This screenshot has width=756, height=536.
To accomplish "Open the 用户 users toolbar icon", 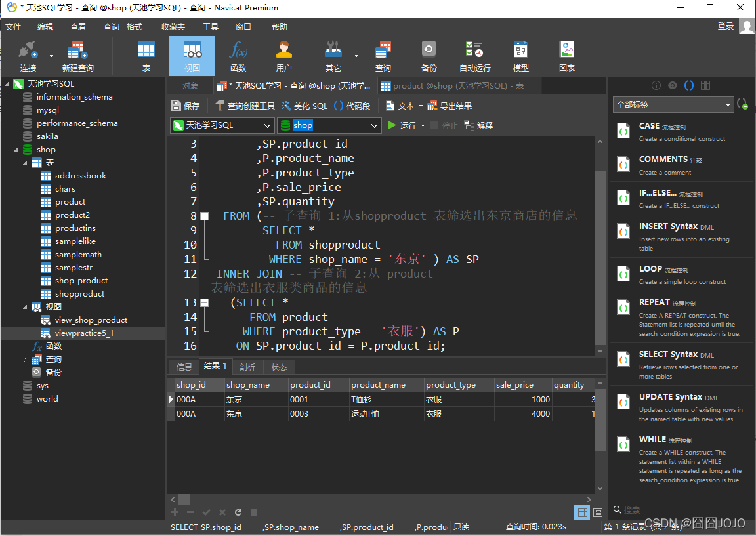I will [284, 56].
